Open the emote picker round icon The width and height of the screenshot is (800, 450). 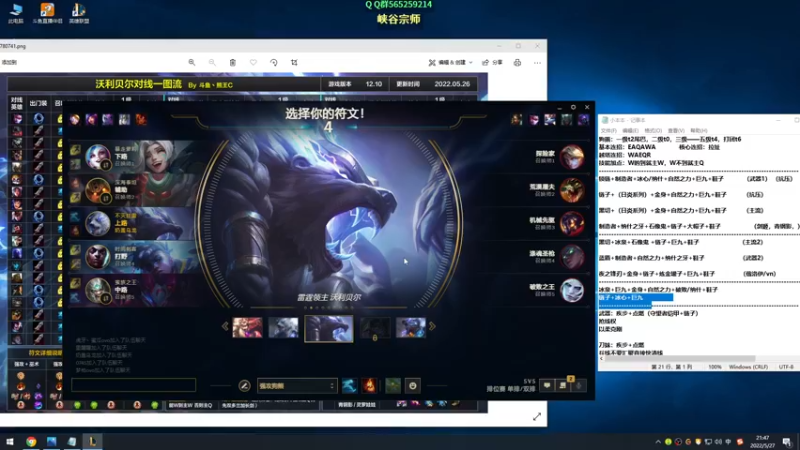point(413,386)
